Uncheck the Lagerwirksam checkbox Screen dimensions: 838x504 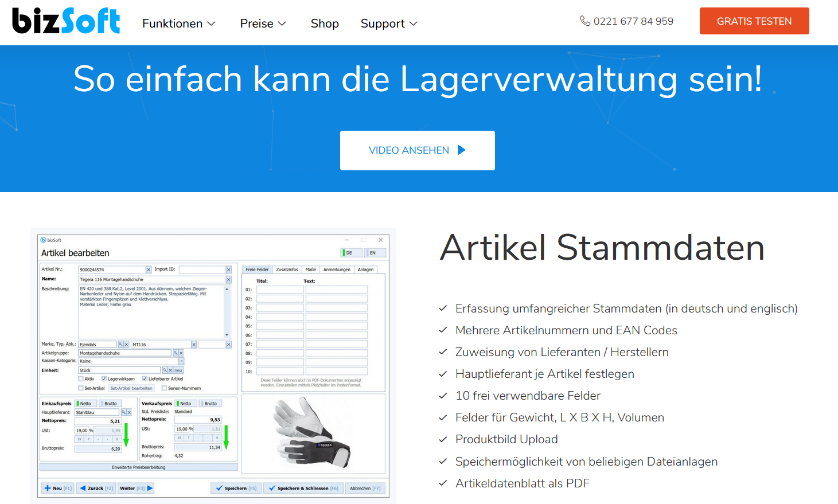pos(104,379)
